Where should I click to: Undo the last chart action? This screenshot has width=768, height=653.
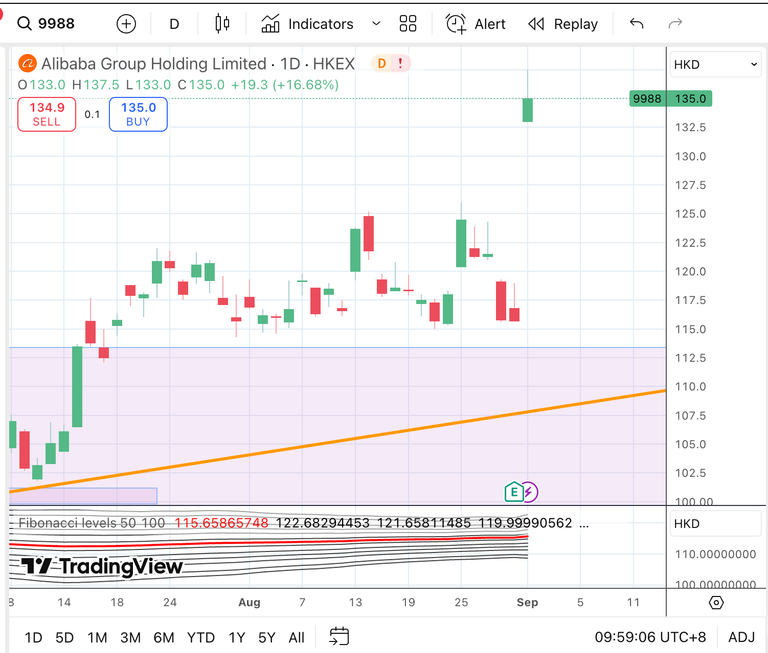pos(636,24)
